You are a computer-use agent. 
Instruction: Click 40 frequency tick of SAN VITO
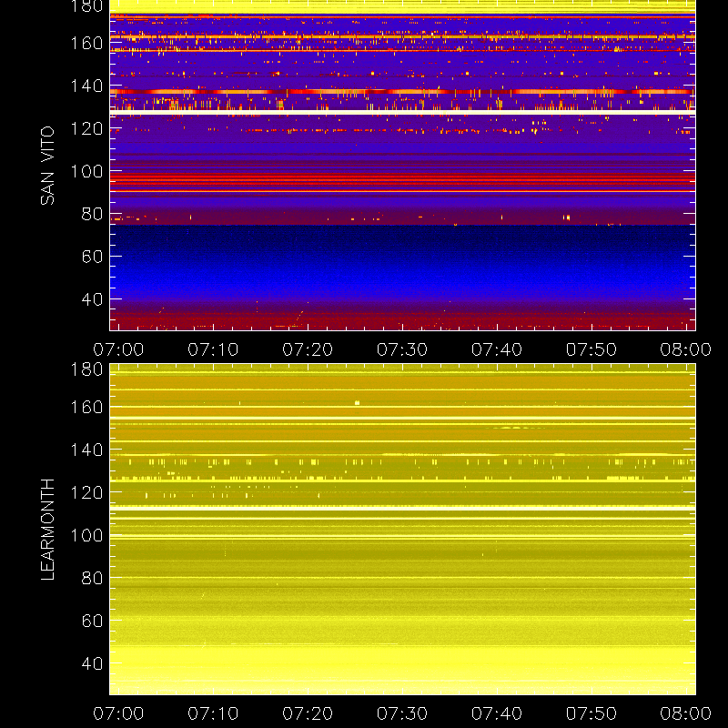92,299
